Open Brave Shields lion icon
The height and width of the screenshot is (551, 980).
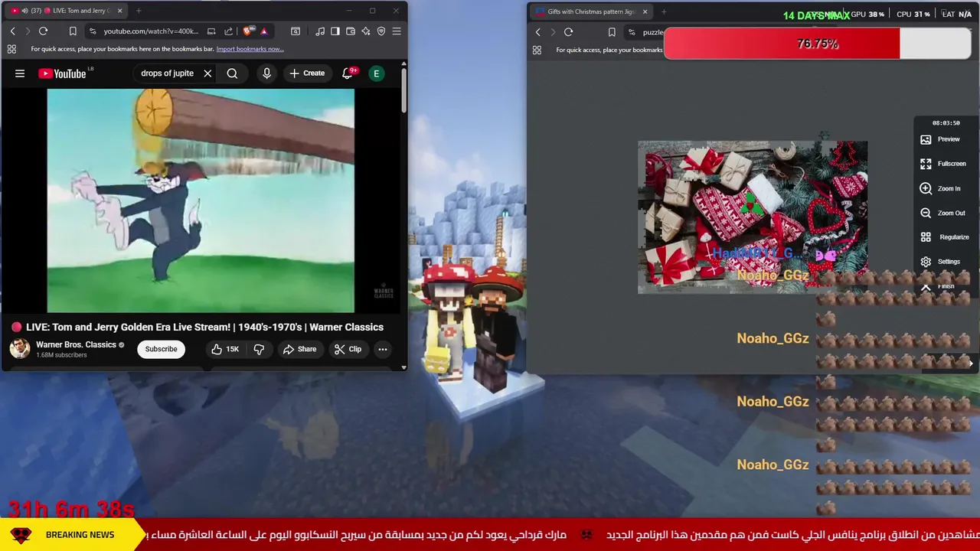pyautogui.click(x=247, y=31)
